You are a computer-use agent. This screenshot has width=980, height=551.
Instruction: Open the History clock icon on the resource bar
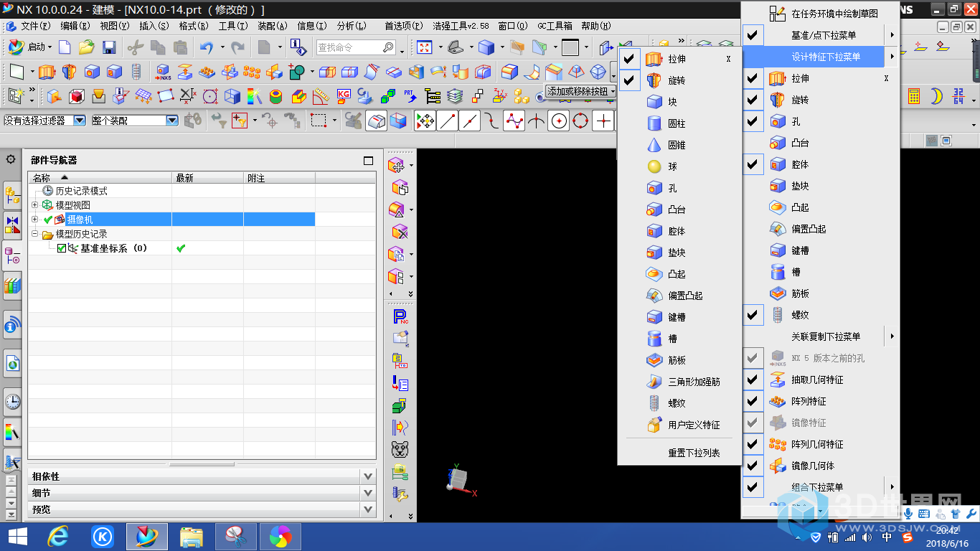[x=12, y=401]
